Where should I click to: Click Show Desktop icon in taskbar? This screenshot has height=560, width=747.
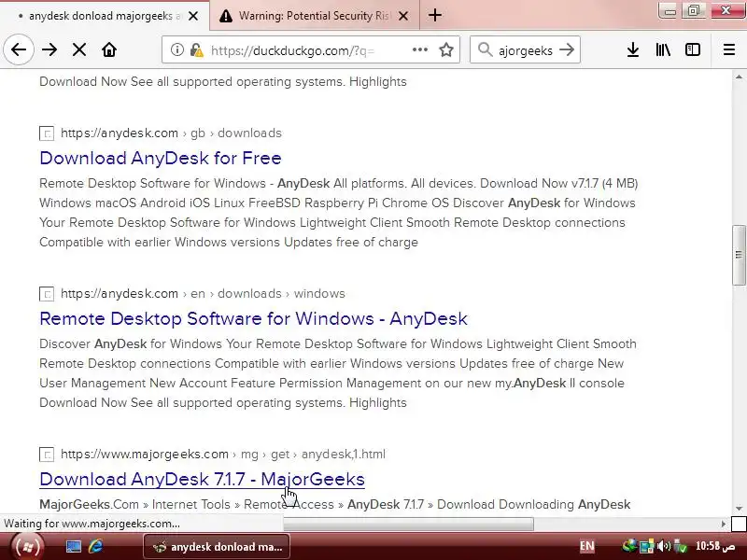tap(74, 546)
